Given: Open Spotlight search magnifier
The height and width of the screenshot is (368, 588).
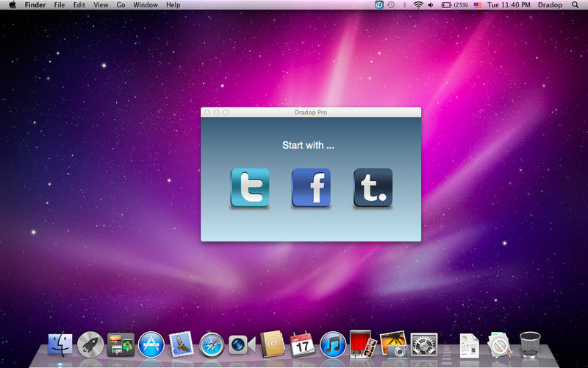Looking at the screenshot, I should (x=576, y=5).
